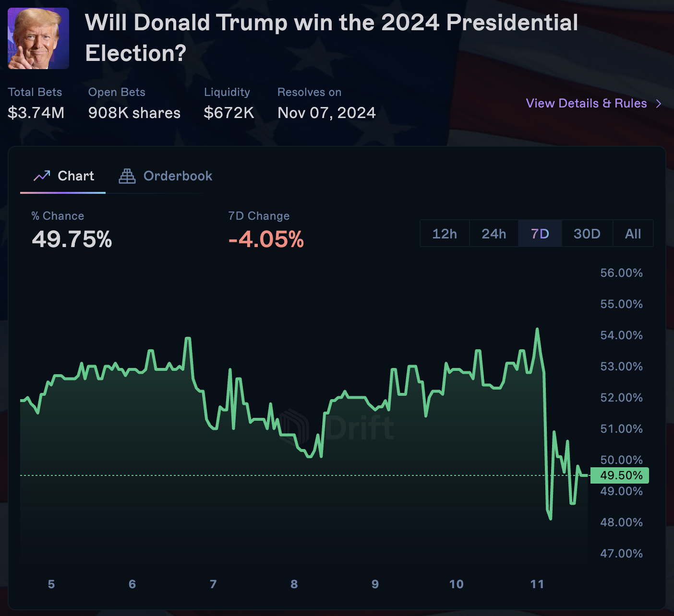Enable the 30D chart interval

587,233
